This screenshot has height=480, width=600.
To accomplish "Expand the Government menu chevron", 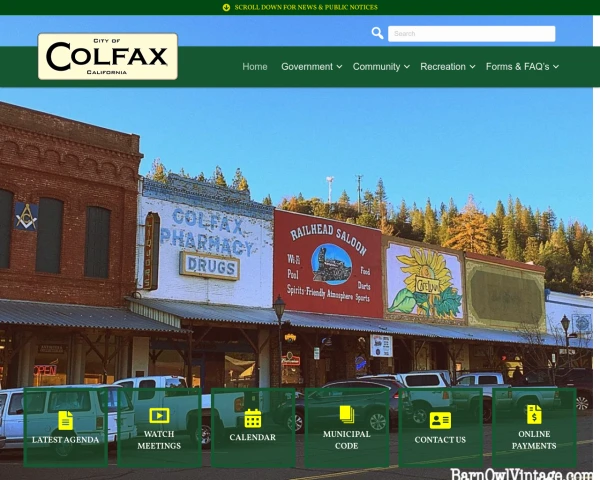I will (339, 67).
